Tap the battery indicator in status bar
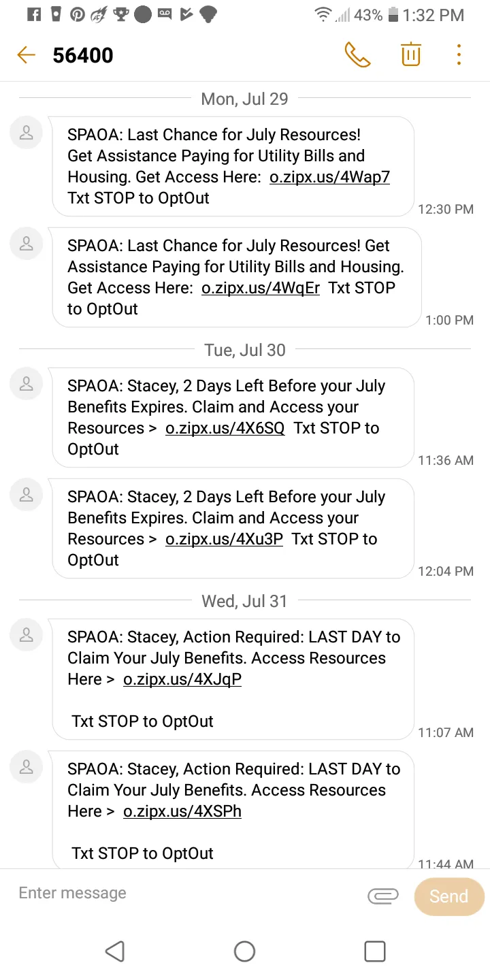Image resolution: width=490 pixels, height=980 pixels. click(393, 15)
